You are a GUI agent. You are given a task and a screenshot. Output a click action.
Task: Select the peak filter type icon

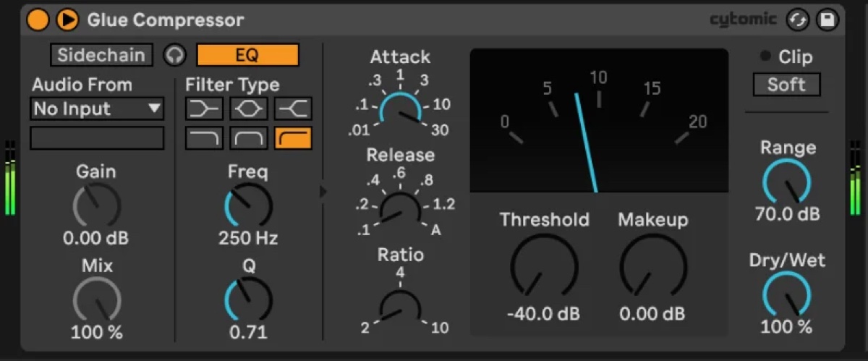point(249,109)
